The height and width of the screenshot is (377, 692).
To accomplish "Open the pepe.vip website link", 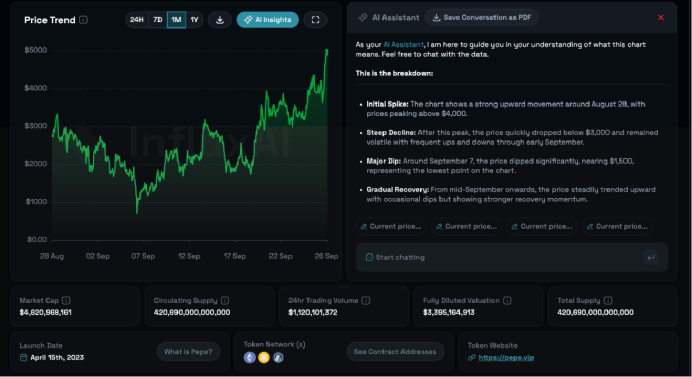I will click(506, 358).
